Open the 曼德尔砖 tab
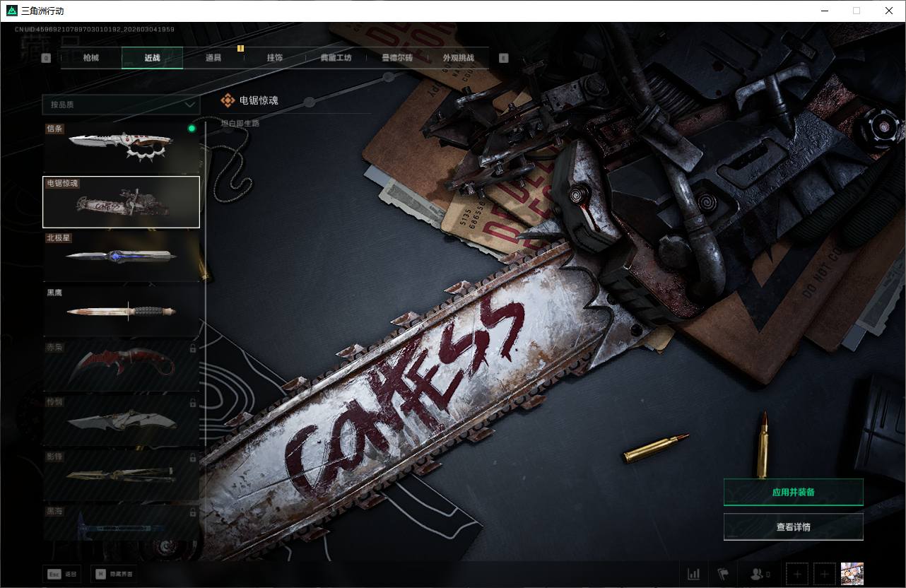 (x=397, y=58)
